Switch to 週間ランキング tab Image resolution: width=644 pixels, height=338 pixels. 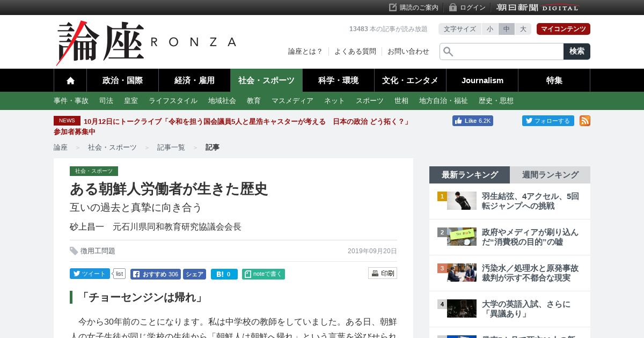click(x=550, y=175)
